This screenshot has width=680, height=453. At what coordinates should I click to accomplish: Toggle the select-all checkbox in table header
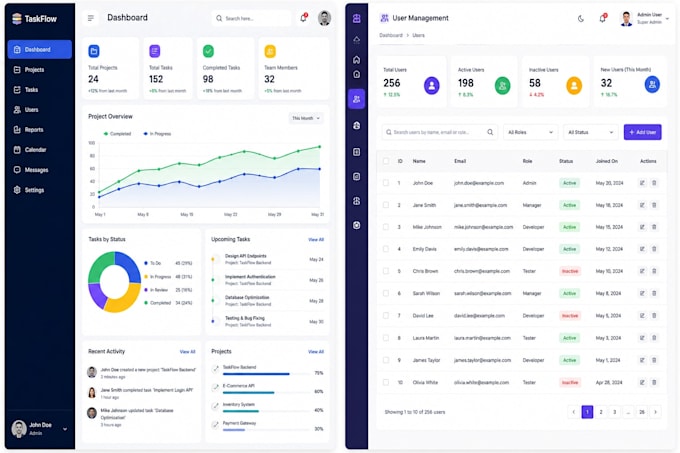(386, 161)
